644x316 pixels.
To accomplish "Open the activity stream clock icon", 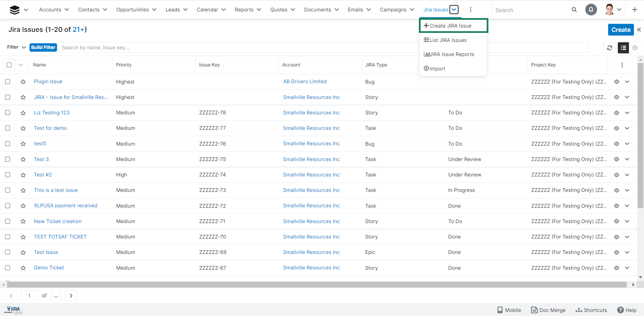I will point(635,48).
